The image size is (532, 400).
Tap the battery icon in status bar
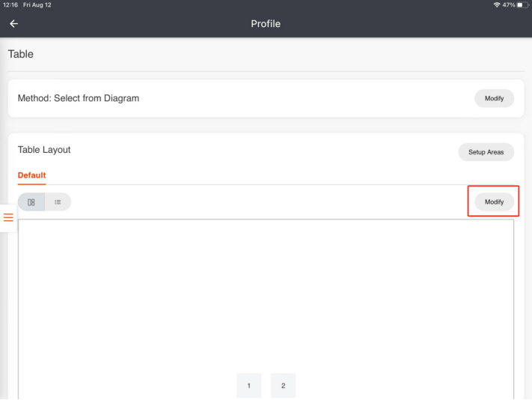(x=522, y=5)
